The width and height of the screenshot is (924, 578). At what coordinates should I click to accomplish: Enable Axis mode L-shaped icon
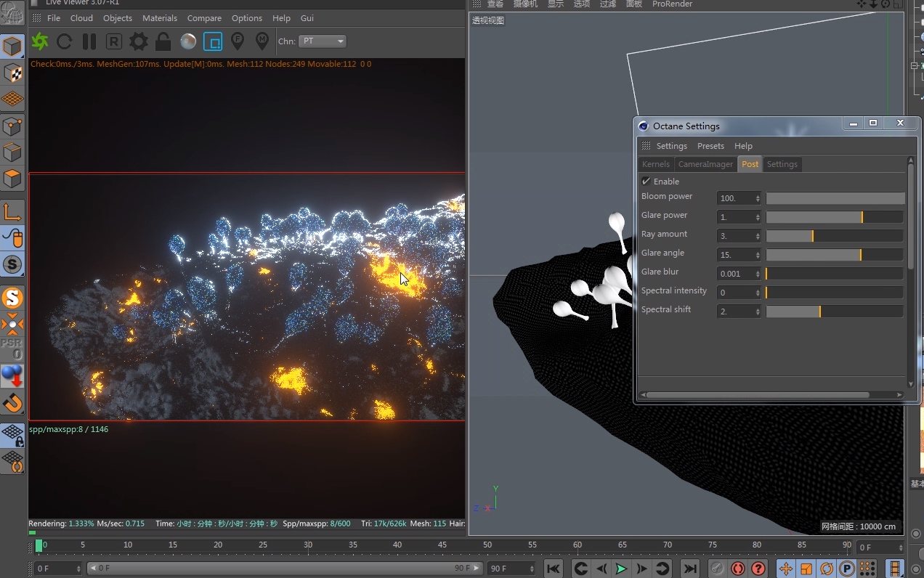[x=13, y=211]
